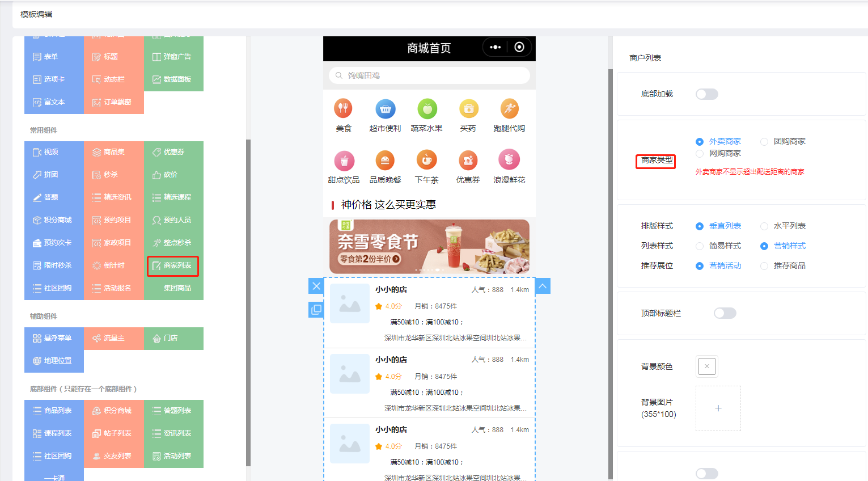
Task: Open mini-program more menu dots
Action: [495, 47]
